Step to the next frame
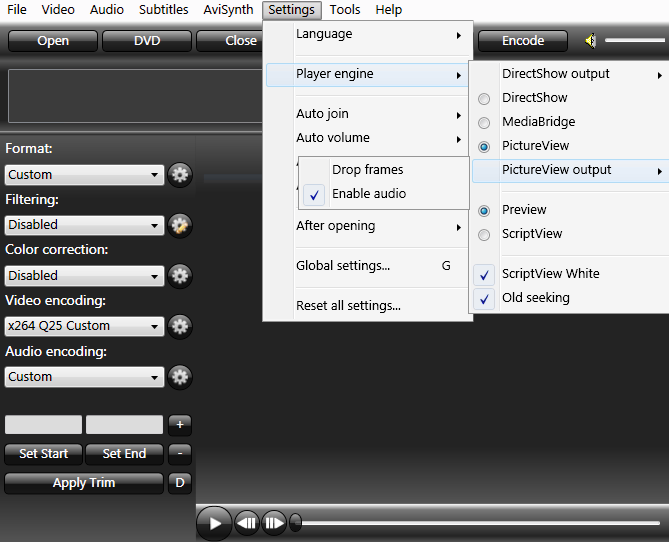 [274, 522]
